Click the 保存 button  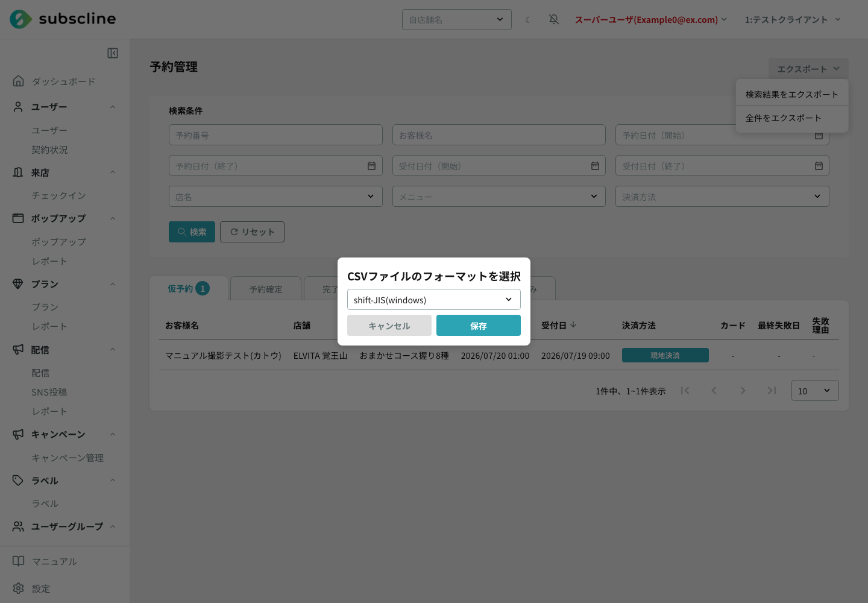pyautogui.click(x=479, y=326)
